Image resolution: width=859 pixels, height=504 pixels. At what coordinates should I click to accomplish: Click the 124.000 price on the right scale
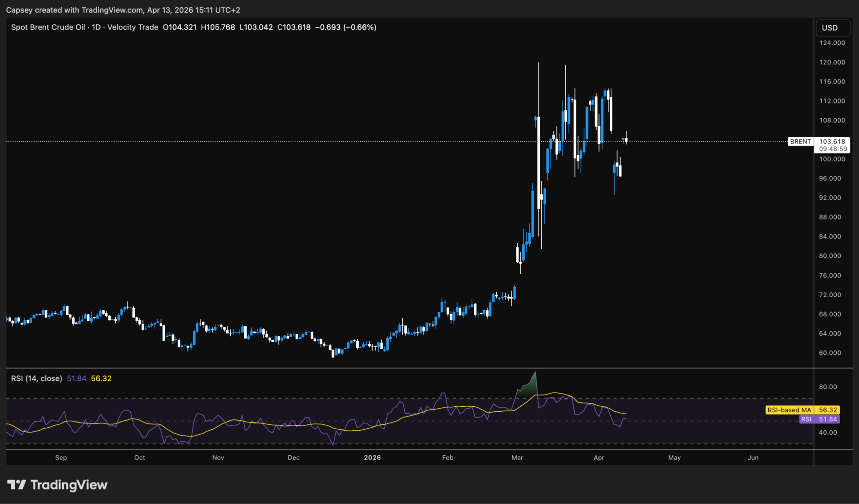(832, 42)
